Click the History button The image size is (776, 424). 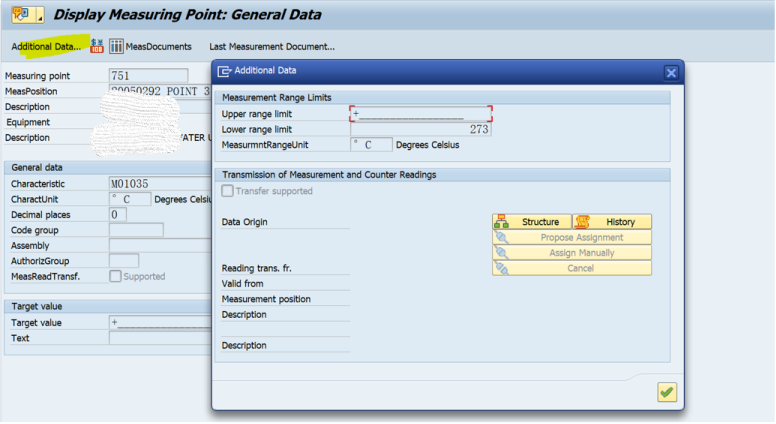pyautogui.click(x=612, y=222)
